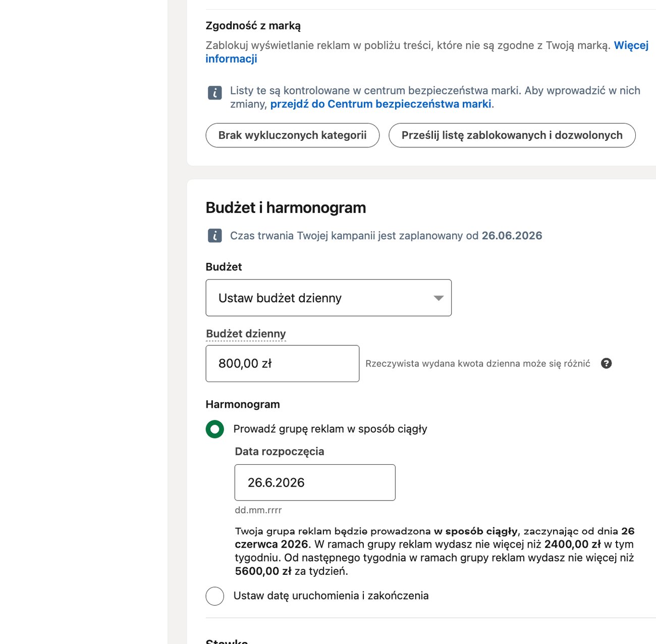Click 'Prześlij listę zablokowanych i dozwolonych' button
The image size is (656, 644).
coord(512,135)
